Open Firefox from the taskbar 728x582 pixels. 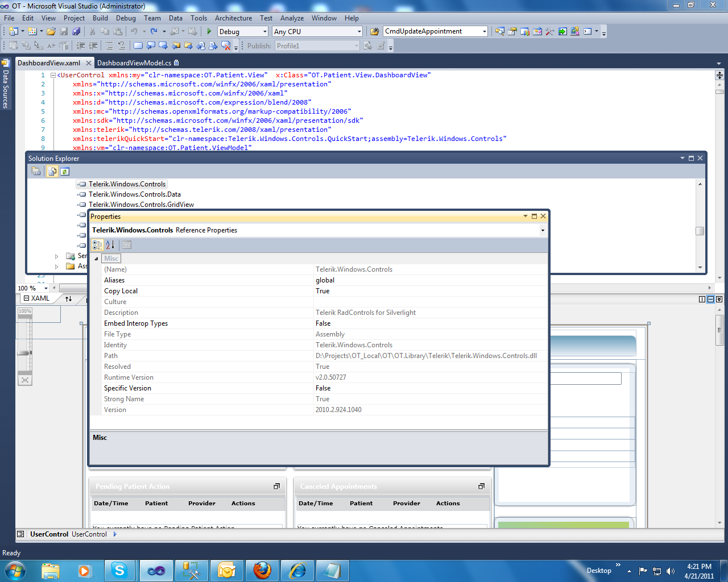tap(262, 571)
